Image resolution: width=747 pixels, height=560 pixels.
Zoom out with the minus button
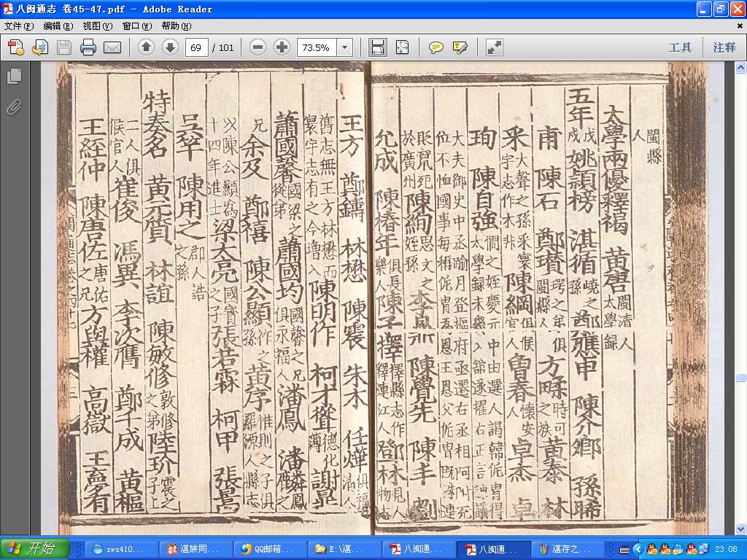258,47
